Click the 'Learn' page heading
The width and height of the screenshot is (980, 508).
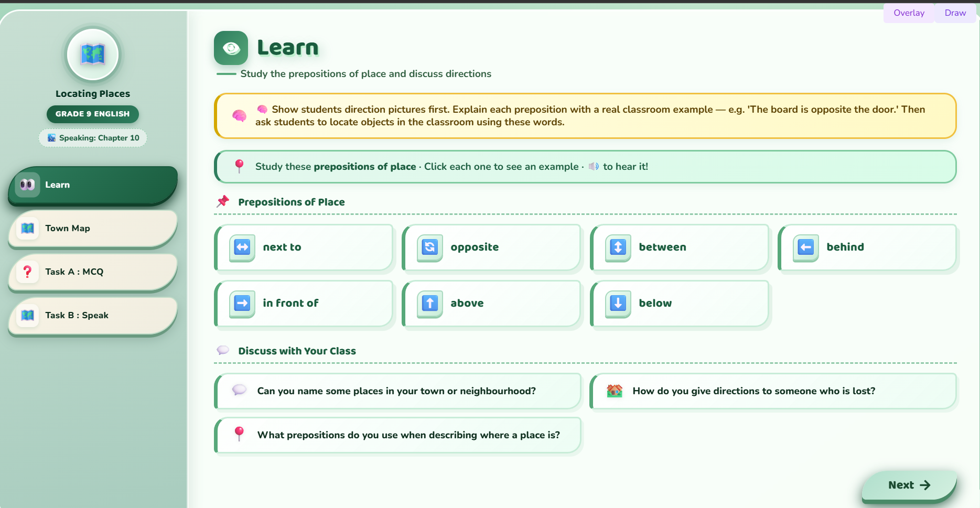(x=288, y=48)
